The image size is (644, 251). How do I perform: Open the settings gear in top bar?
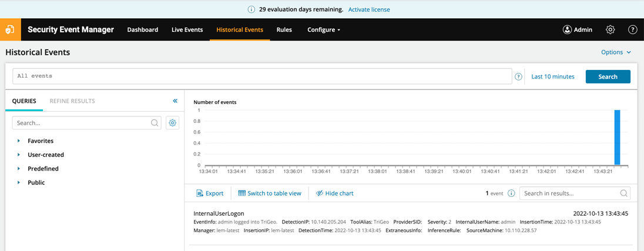611,29
